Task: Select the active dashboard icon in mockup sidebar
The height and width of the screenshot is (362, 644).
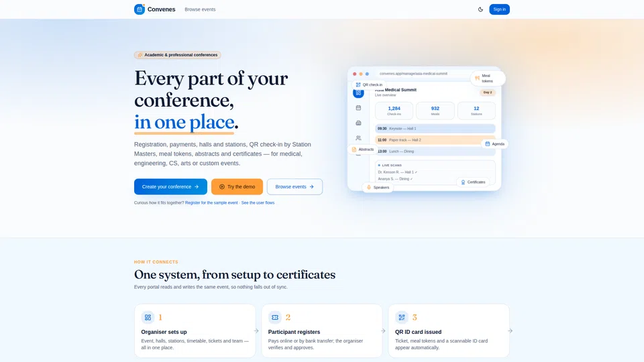Action: coord(358,93)
